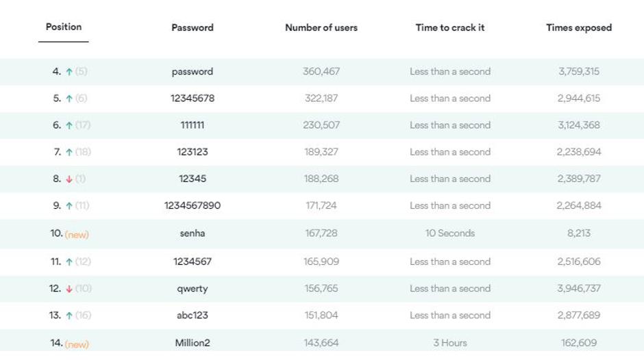Click the orange (new) label at position 10

coord(77,235)
